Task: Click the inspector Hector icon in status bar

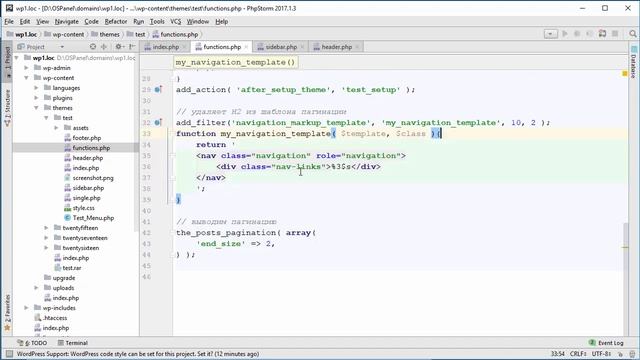Action: [x=632, y=354]
